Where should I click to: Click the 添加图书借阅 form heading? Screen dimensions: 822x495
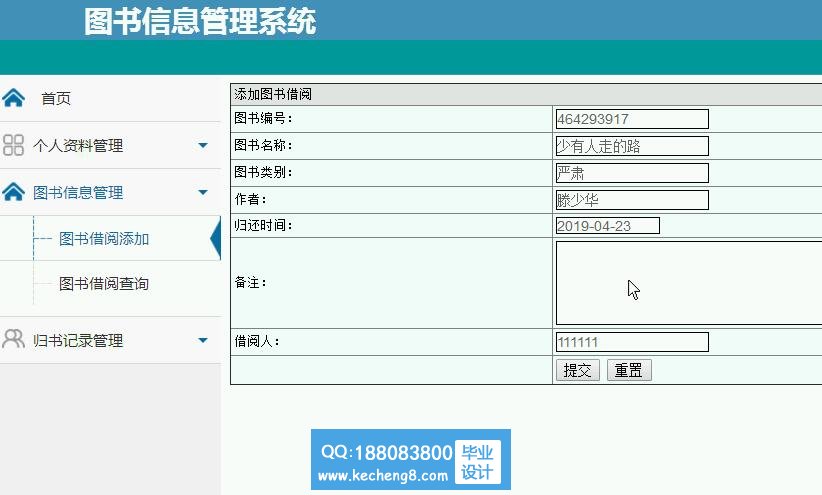pyautogui.click(x=273, y=94)
